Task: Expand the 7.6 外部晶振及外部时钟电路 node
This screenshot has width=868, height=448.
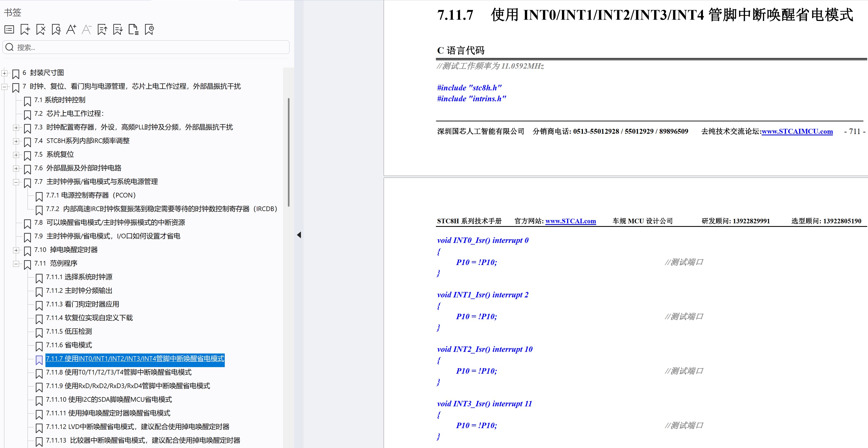Action: pyautogui.click(x=16, y=168)
